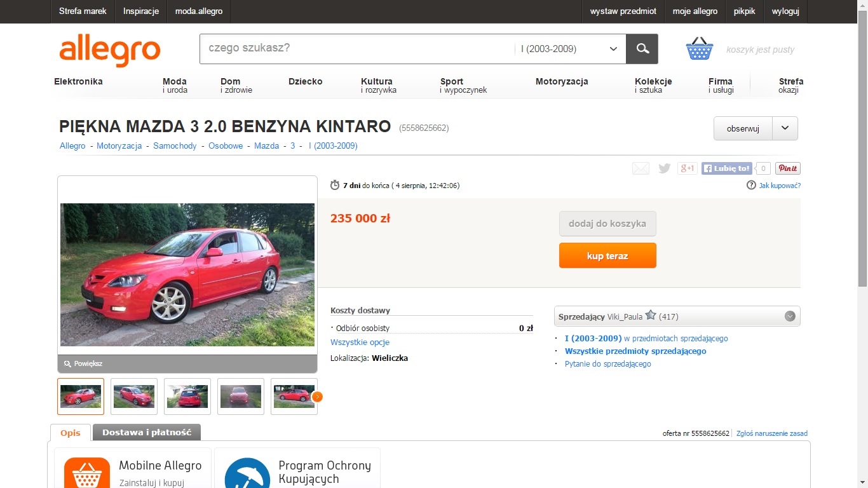Open the shopping basket icon
Image resolution: width=868 pixels, height=488 pixels.
click(x=699, y=48)
